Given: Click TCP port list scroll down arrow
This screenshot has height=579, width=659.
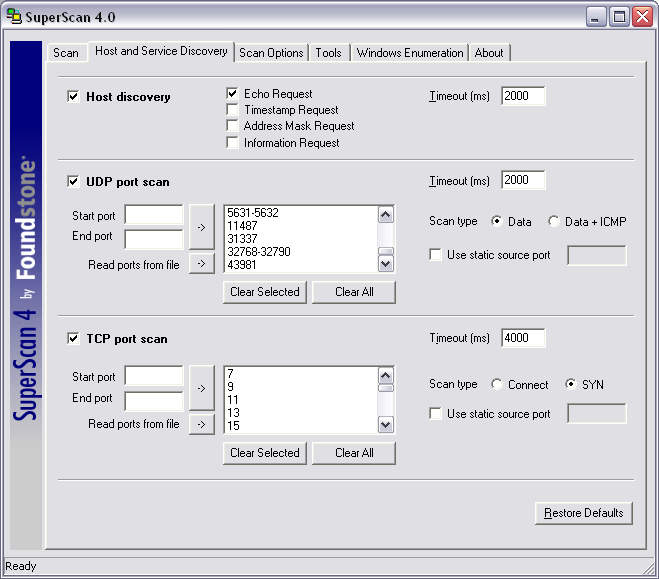Looking at the screenshot, I should tap(386, 425).
